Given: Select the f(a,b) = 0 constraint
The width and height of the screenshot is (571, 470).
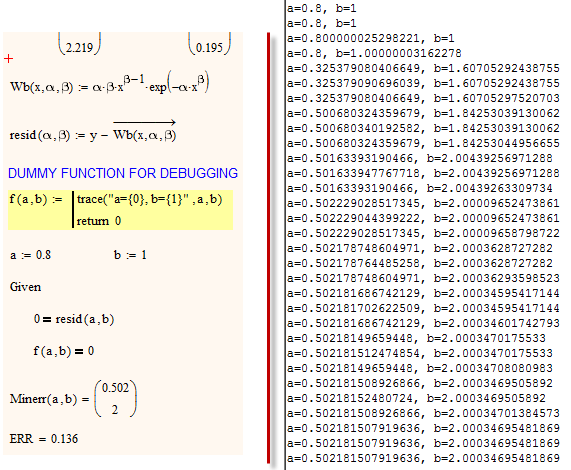Looking at the screenshot, I should pos(64,351).
